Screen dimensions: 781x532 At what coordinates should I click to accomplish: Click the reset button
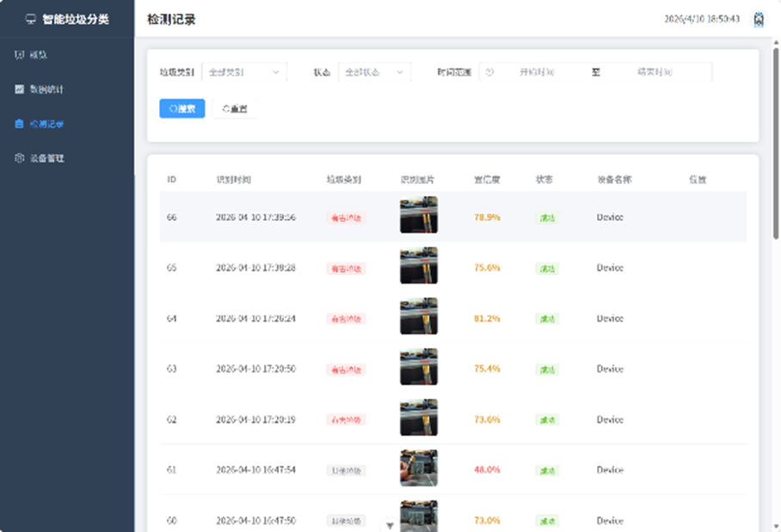235,108
